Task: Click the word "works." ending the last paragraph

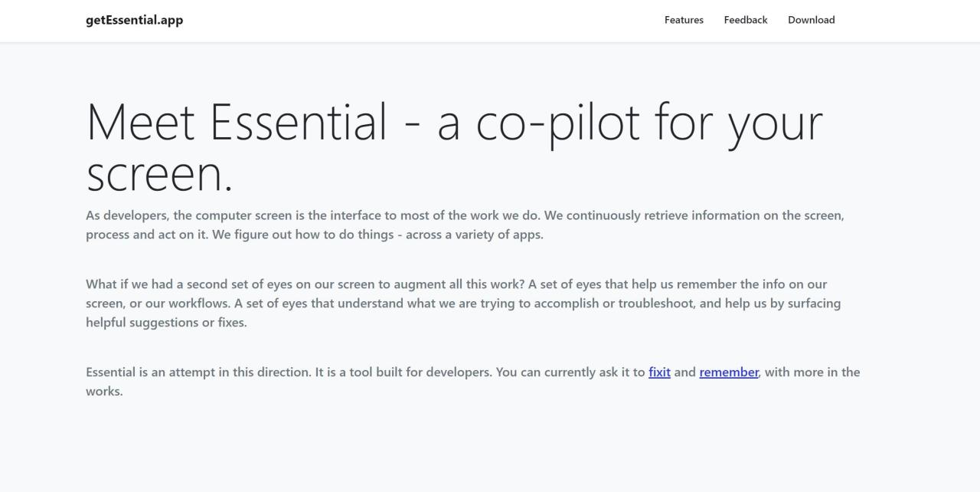Action: (x=104, y=392)
